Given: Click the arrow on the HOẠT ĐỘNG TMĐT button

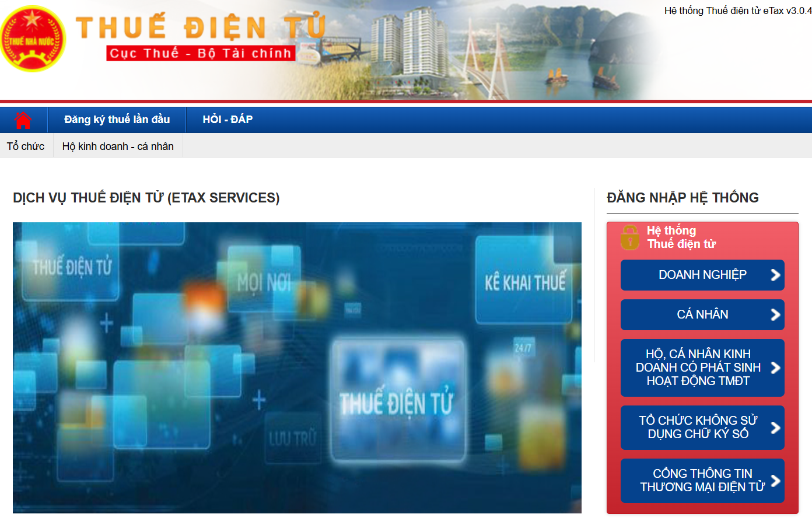Looking at the screenshot, I should pyautogui.click(x=775, y=368).
